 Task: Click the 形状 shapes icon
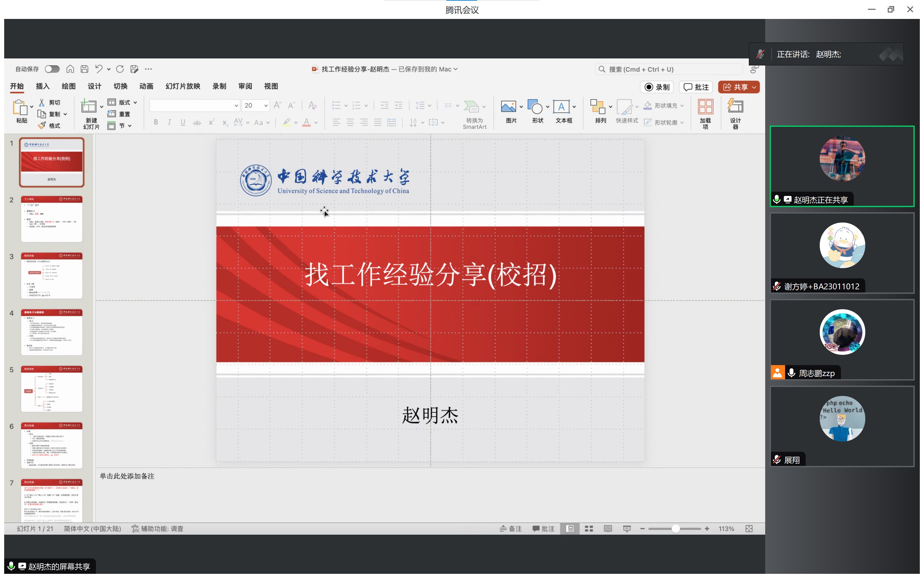coord(535,107)
